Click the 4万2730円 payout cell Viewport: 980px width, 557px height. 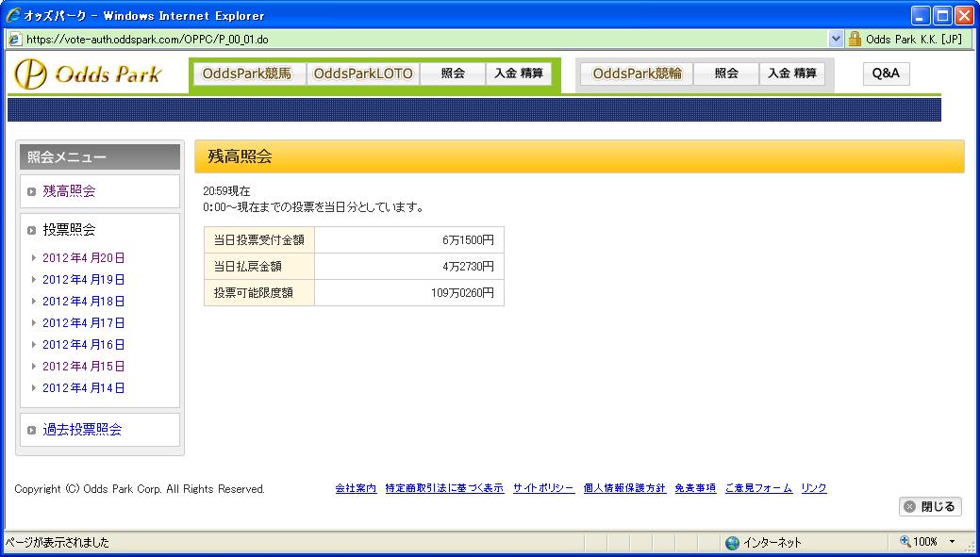click(409, 267)
